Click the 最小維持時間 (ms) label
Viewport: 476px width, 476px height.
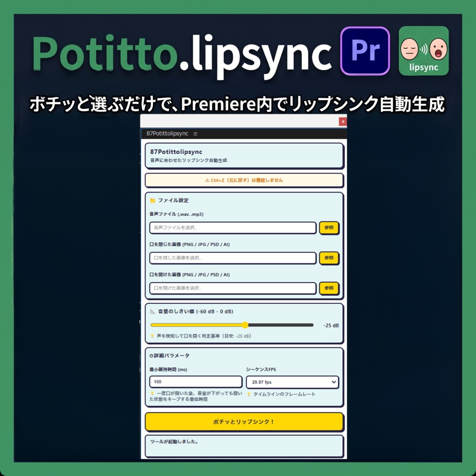(168, 370)
